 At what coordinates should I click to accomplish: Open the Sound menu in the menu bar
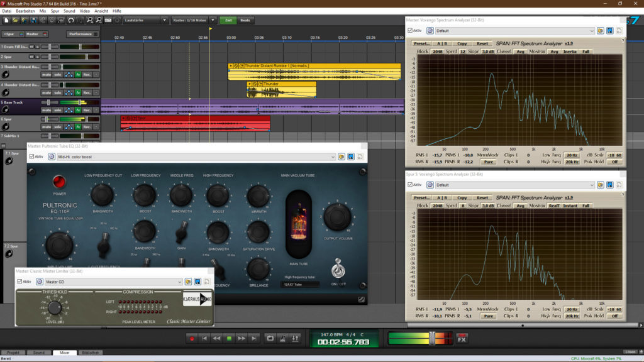click(69, 11)
